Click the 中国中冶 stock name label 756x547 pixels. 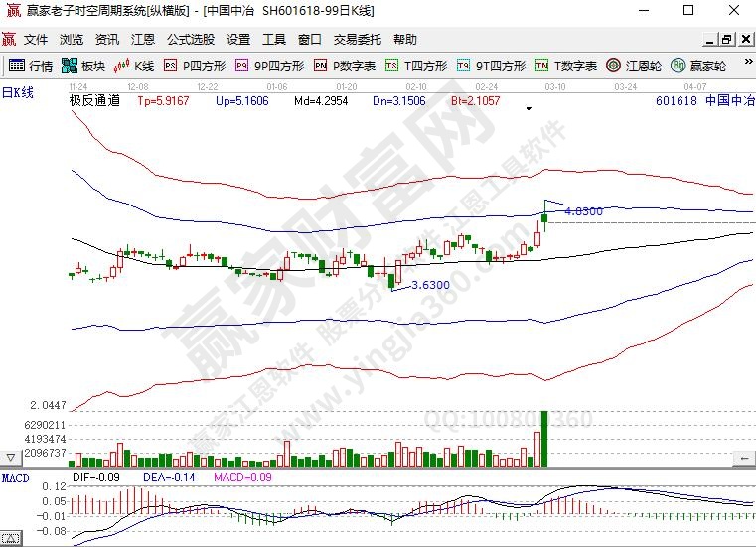(734, 101)
